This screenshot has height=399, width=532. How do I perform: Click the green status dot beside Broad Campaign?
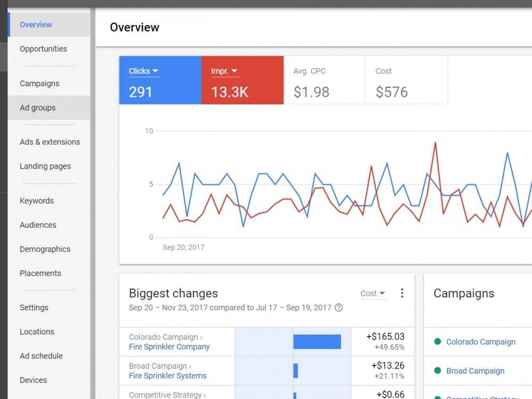437,371
